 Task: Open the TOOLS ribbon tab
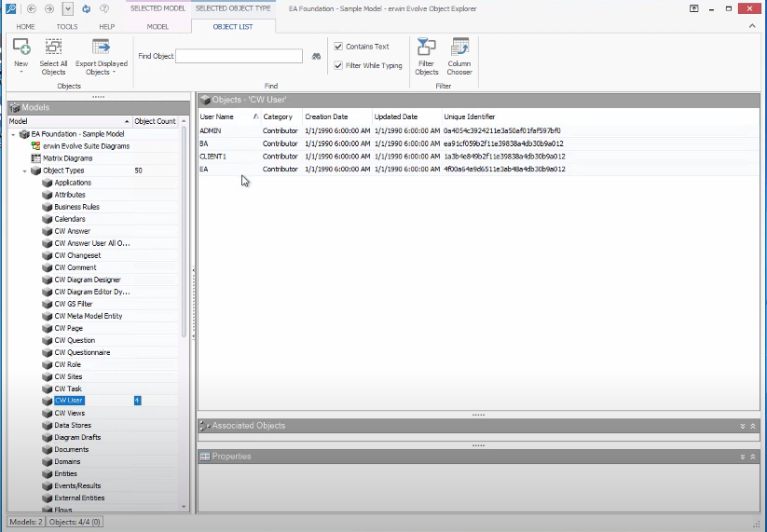point(66,27)
